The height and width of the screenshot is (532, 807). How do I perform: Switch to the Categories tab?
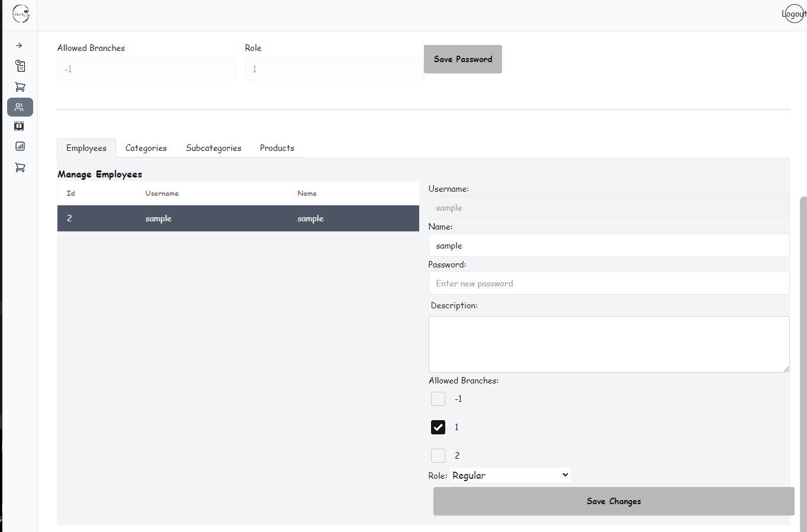point(146,147)
